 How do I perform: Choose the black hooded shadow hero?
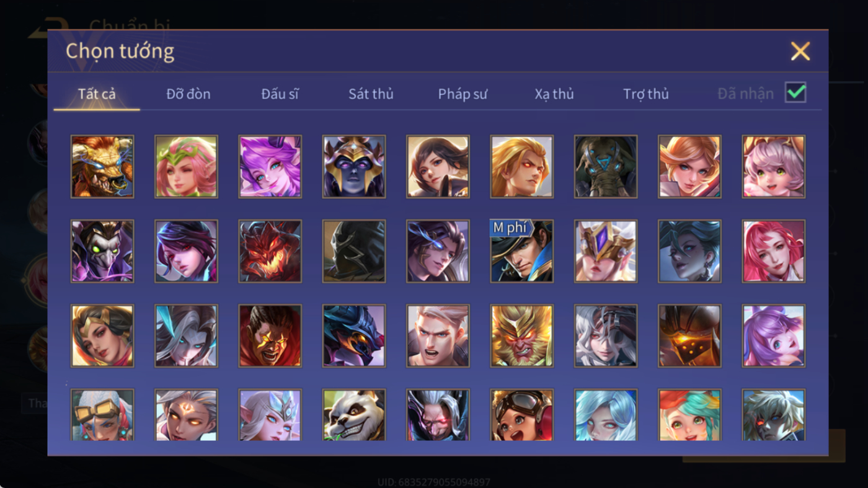coord(354,251)
